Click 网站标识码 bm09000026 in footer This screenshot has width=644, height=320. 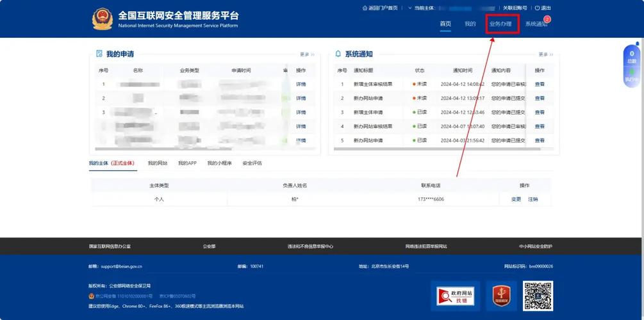point(529,266)
